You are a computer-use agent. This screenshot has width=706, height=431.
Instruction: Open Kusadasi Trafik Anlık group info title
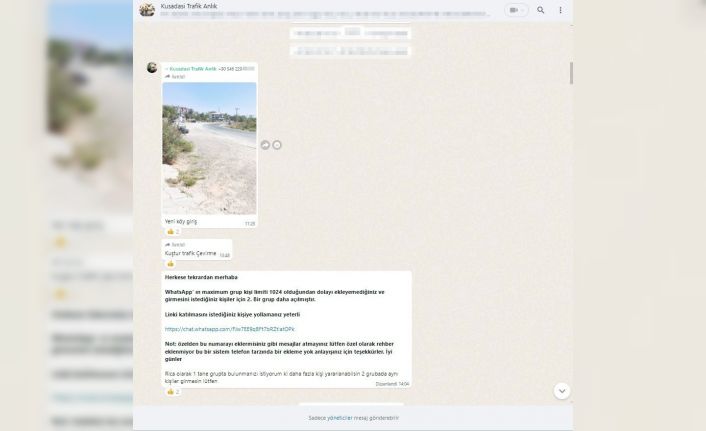(x=189, y=6)
